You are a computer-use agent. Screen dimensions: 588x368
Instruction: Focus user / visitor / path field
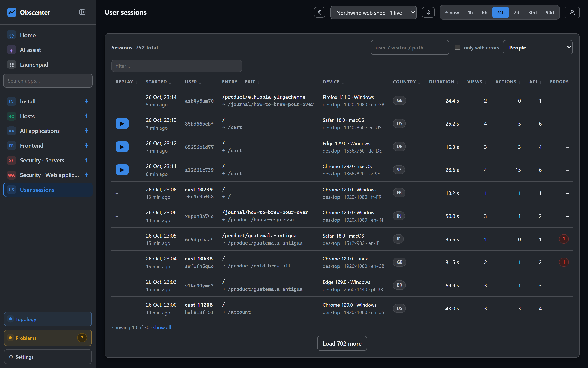pyautogui.click(x=410, y=47)
